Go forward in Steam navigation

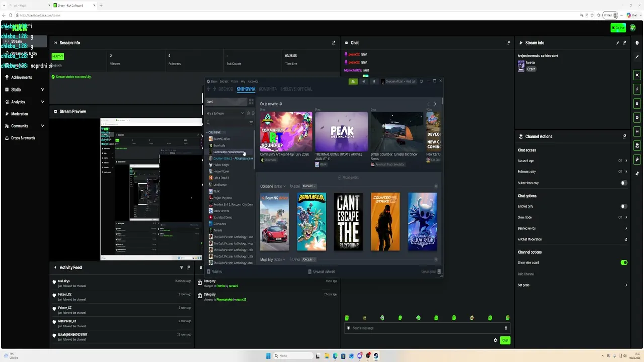(x=214, y=89)
